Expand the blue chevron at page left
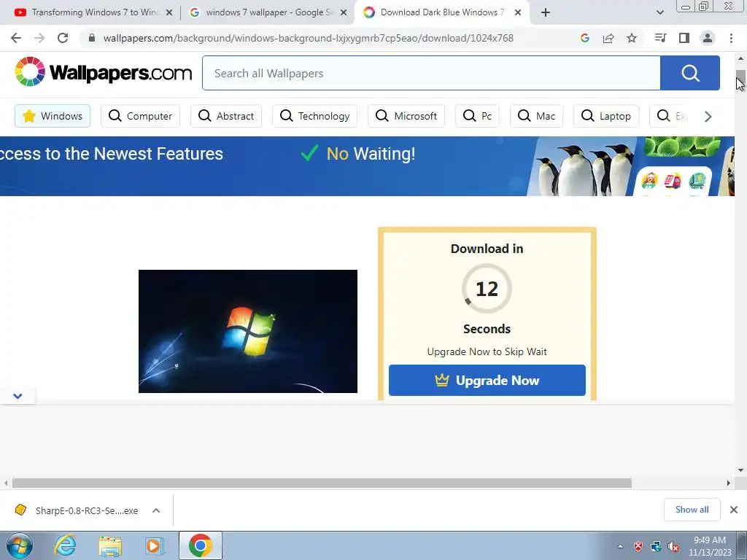Viewport: 747px width, 560px height. click(18, 396)
